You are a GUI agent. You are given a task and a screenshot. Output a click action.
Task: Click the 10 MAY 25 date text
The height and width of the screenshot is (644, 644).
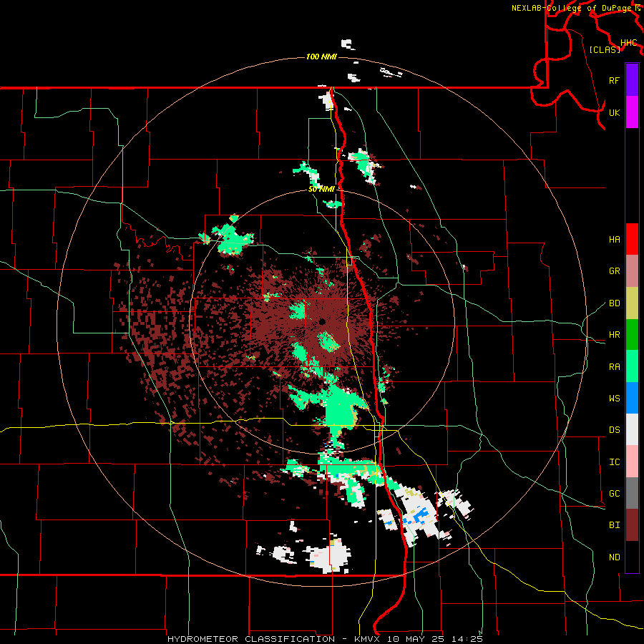tap(416, 639)
